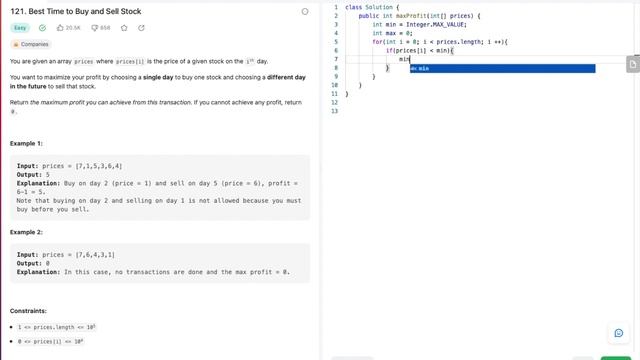
Task: Click line number 13 in the editor gutter
Action: 335,111
